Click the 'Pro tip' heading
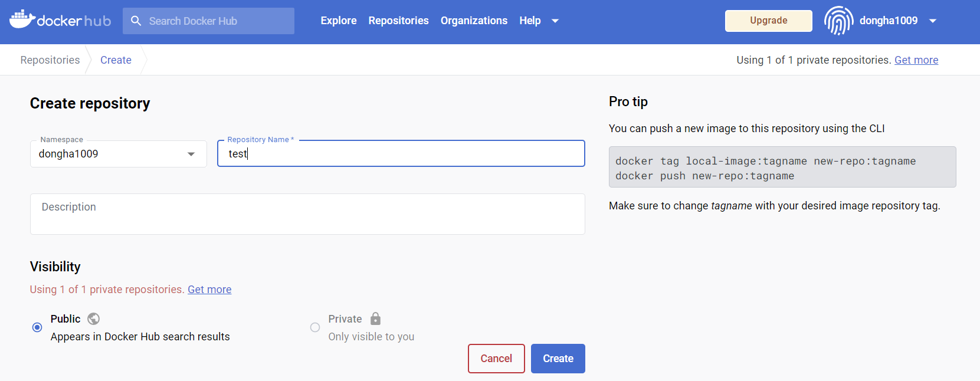The width and height of the screenshot is (980, 381). [x=628, y=101]
